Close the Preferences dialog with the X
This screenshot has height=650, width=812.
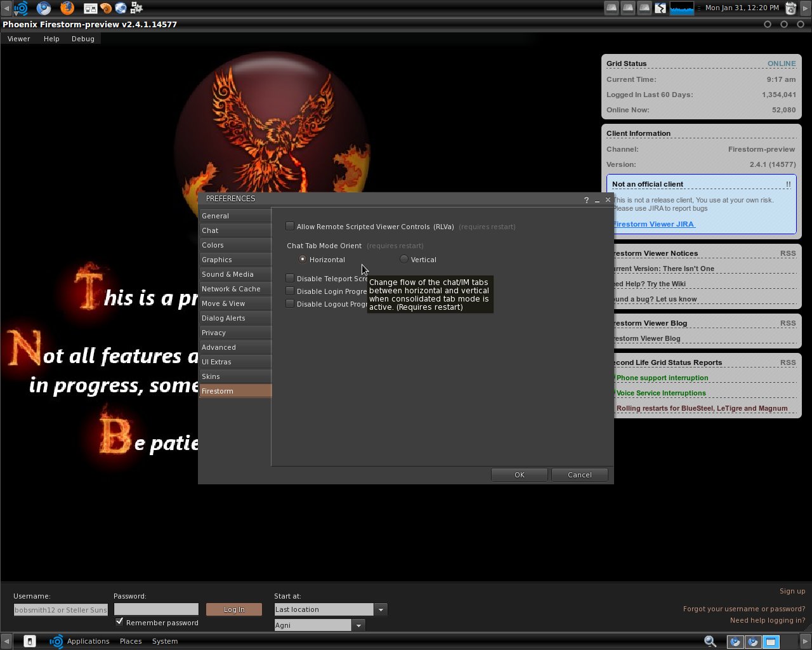tap(608, 199)
